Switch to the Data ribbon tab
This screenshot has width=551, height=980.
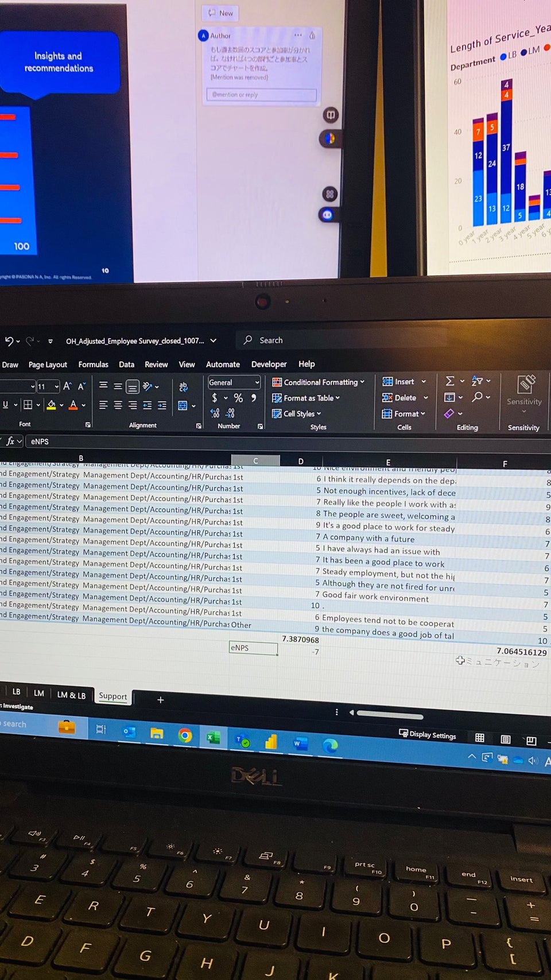[126, 365]
